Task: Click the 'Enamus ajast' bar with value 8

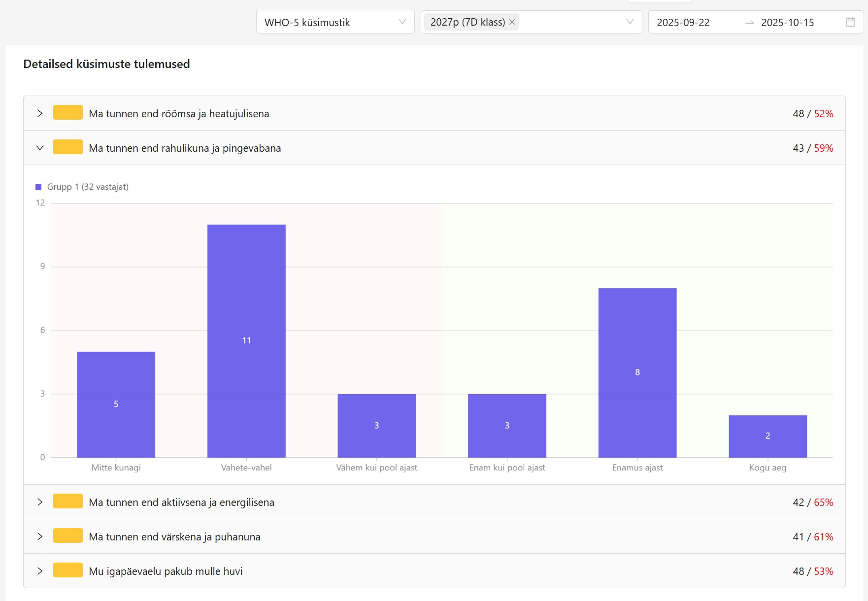Action: click(x=637, y=372)
